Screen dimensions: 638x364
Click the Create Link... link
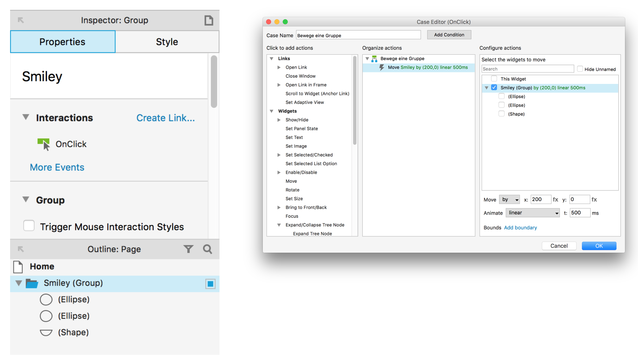tap(165, 118)
